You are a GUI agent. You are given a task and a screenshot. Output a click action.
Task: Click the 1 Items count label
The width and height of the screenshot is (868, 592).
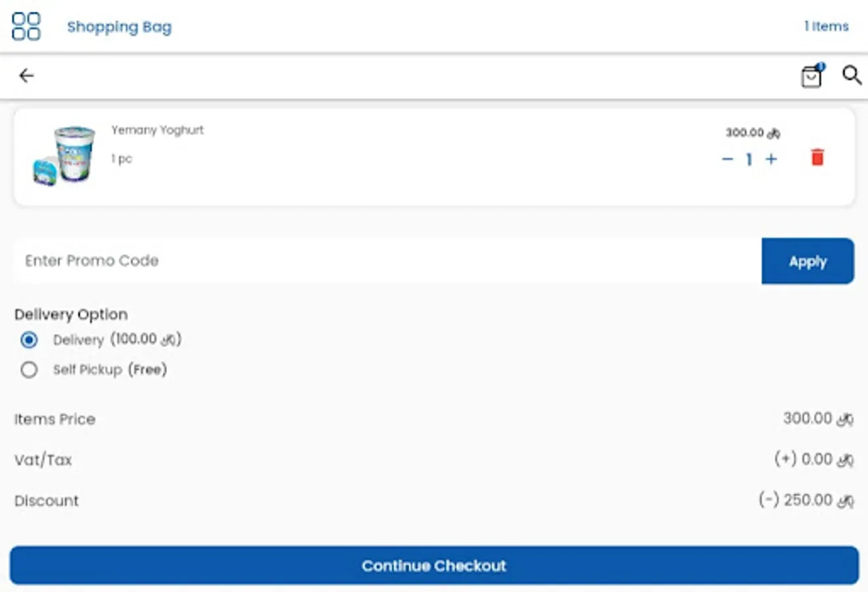826,26
